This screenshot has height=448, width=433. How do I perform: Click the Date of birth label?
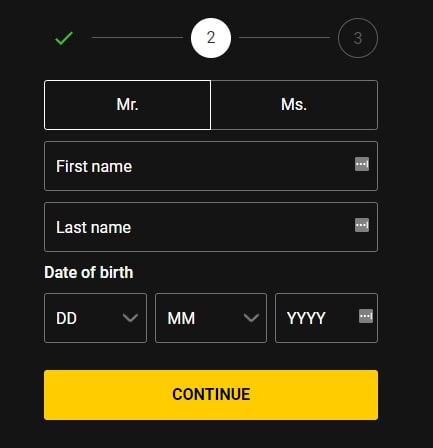tap(89, 272)
